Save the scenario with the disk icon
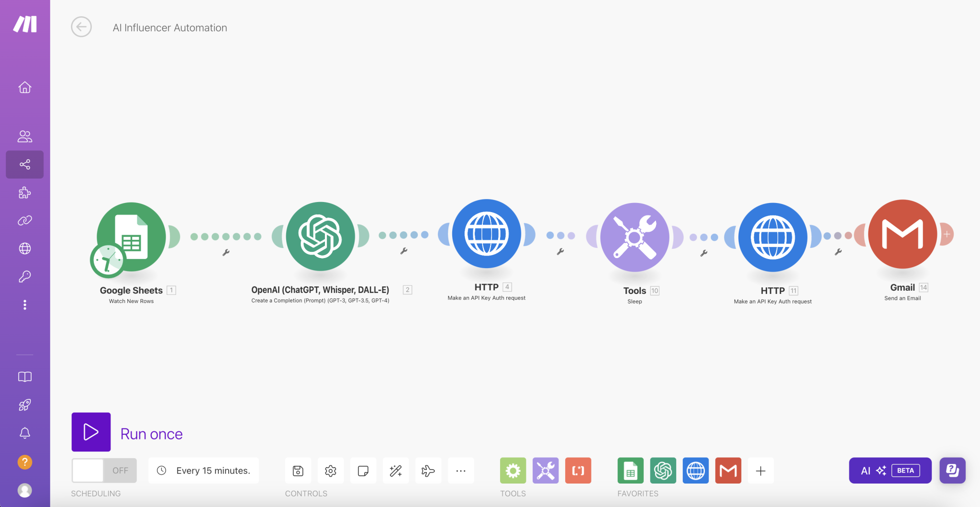 pyautogui.click(x=298, y=471)
